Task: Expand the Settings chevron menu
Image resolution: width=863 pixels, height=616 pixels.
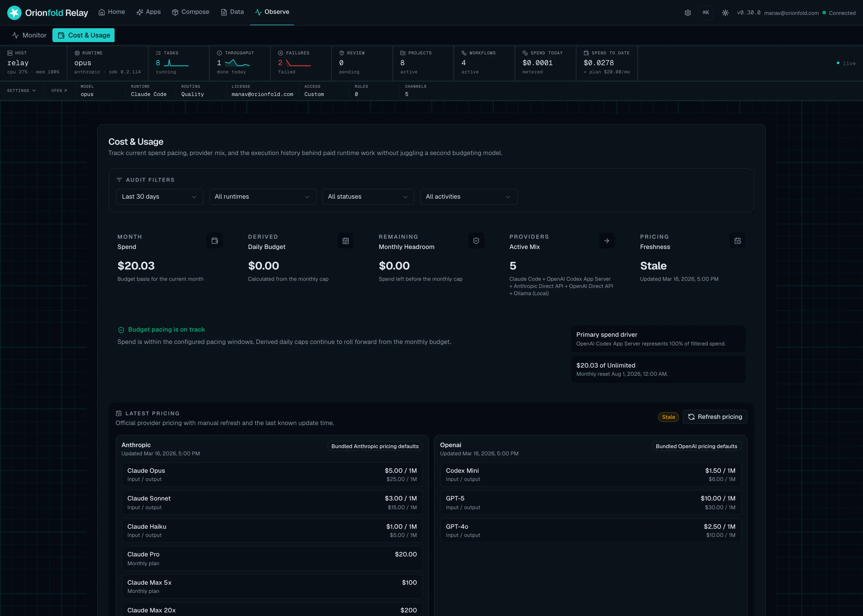Action: click(x=21, y=91)
